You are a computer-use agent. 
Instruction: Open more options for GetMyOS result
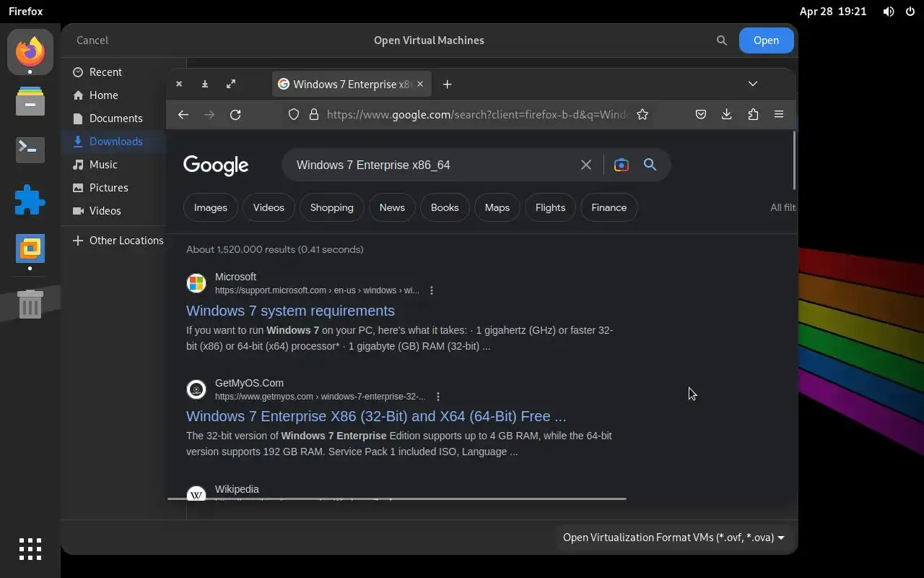438,397
